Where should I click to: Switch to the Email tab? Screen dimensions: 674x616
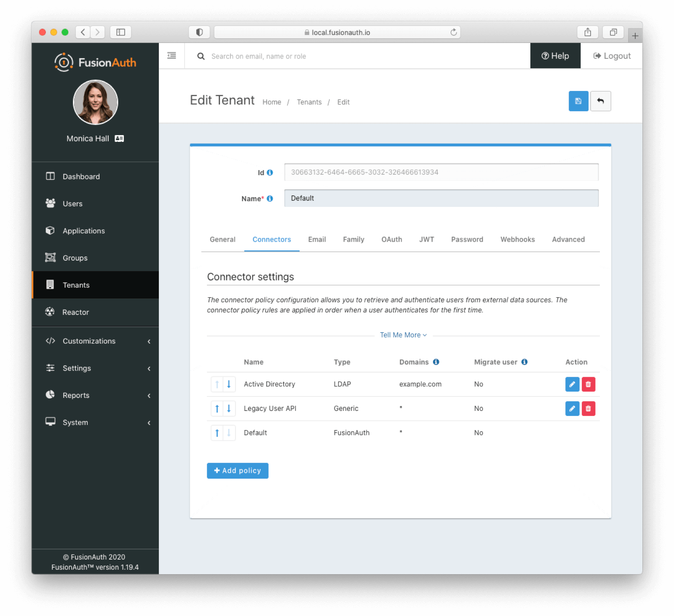tap(317, 240)
